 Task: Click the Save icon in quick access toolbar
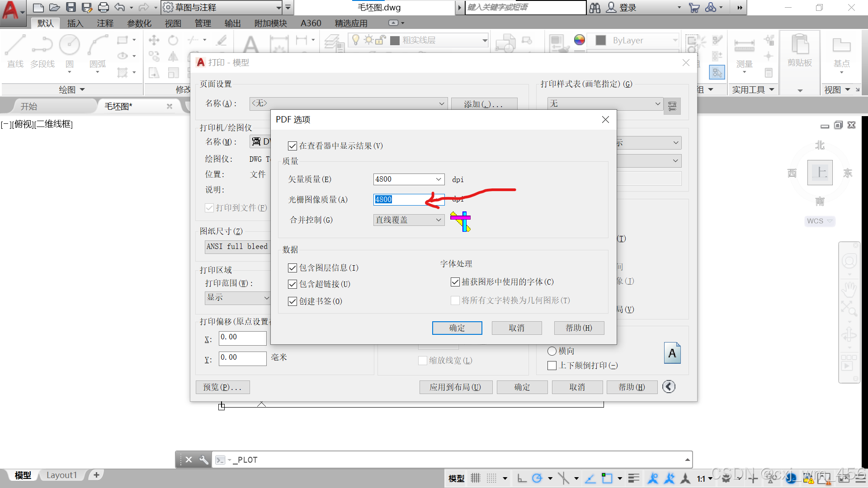pos(71,7)
